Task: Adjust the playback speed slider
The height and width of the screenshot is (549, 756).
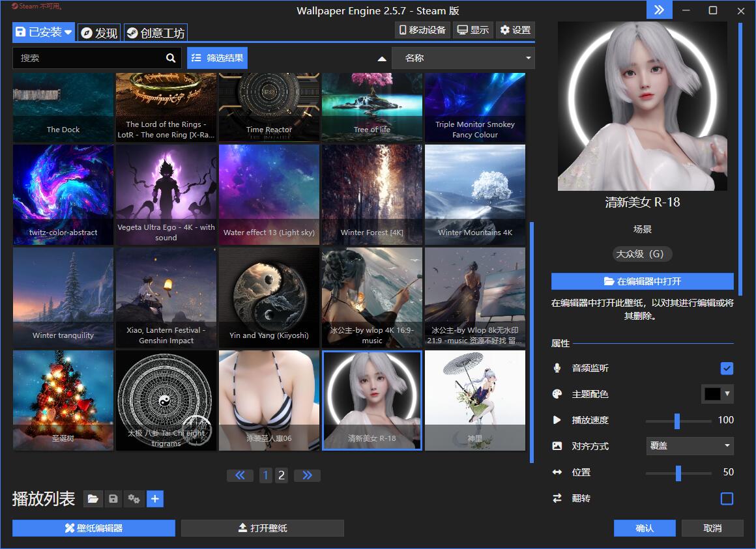Action: pyautogui.click(x=678, y=421)
